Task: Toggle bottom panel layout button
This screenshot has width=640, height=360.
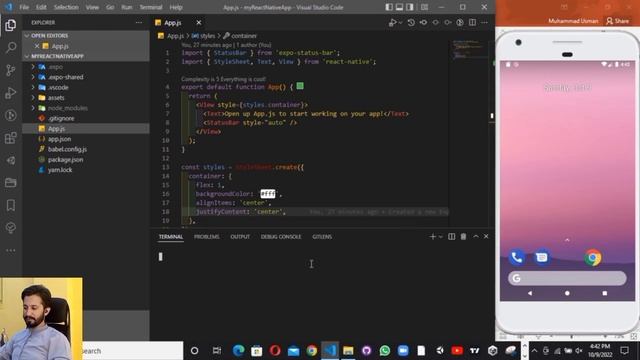Action: 399,7
